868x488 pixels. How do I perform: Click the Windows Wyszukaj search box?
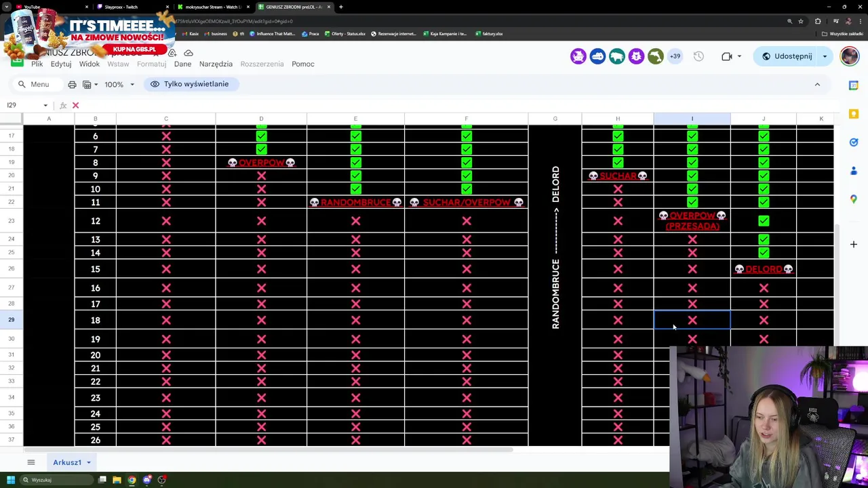(56, 480)
